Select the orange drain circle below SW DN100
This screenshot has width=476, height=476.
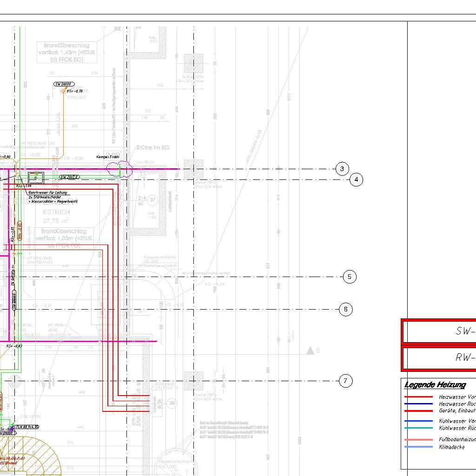click(x=64, y=92)
